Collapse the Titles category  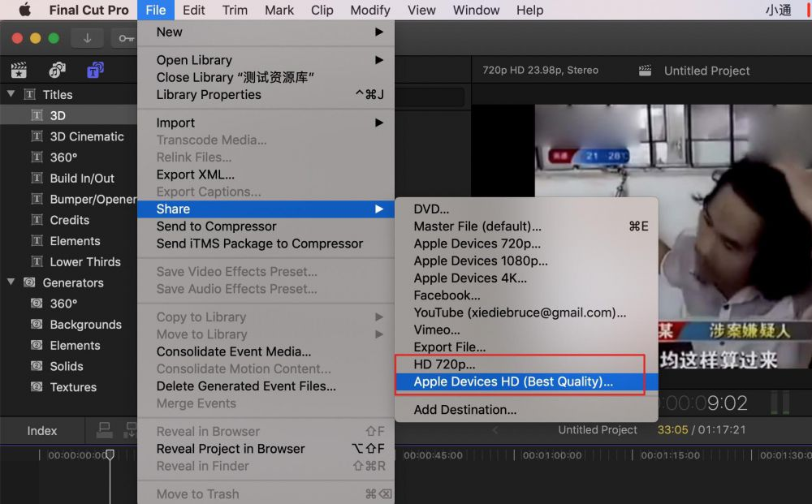click(11, 94)
